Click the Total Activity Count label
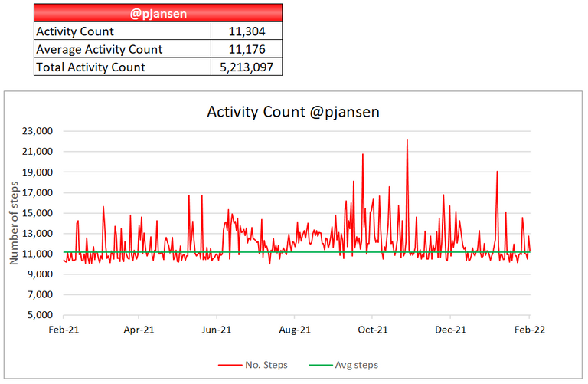Viewport: 588px width, 384px height. [122, 67]
